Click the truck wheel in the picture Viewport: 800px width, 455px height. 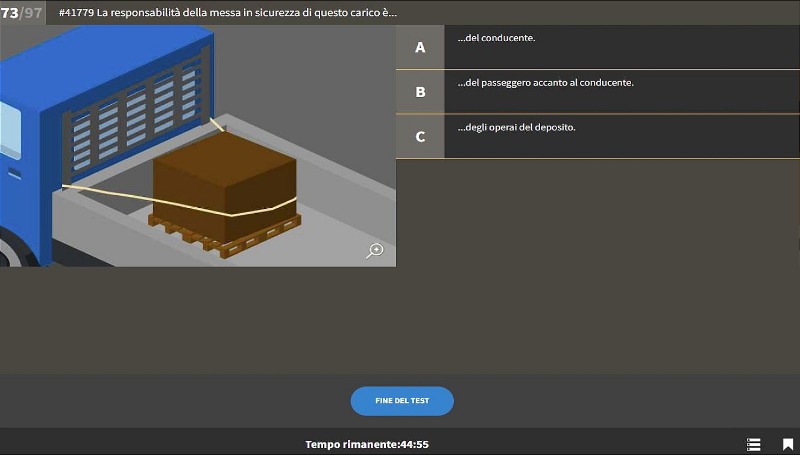8,250
